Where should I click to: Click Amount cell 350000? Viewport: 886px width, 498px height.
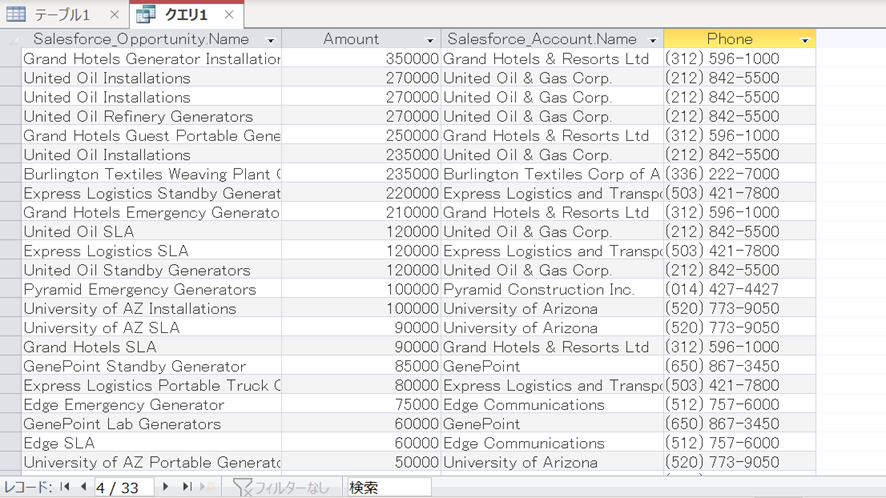[361, 59]
